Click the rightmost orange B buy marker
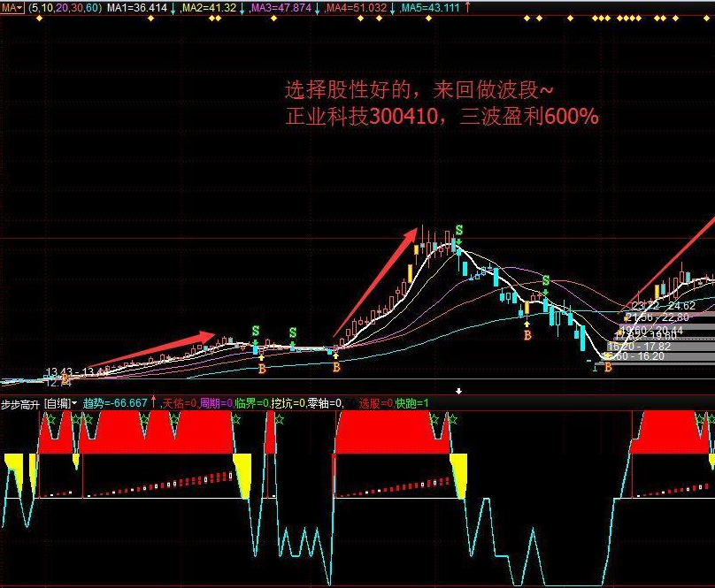715x588 pixels. [x=608, y=367]
